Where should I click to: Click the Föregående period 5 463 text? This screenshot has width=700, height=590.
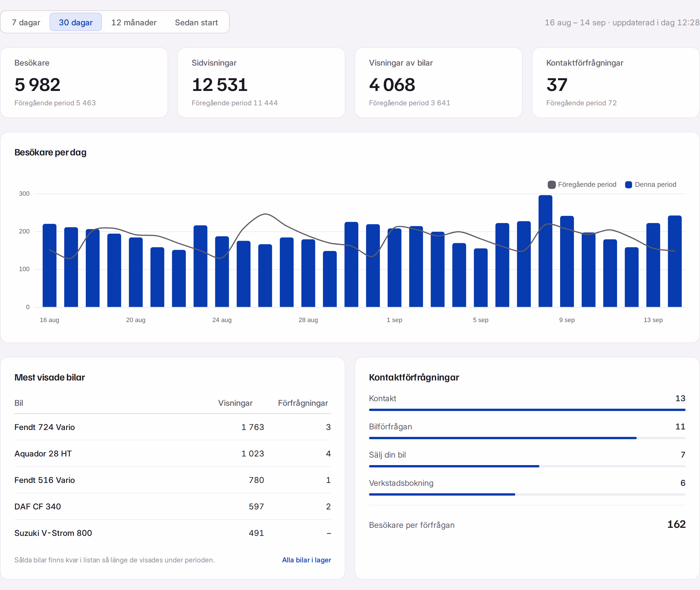(x=55, y=103)
